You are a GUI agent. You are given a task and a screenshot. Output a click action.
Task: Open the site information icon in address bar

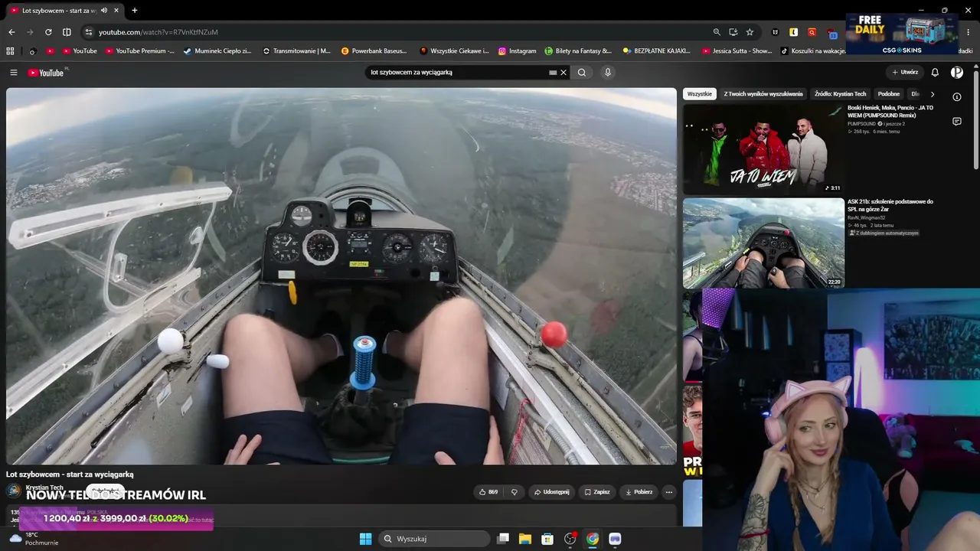point(88,32)
